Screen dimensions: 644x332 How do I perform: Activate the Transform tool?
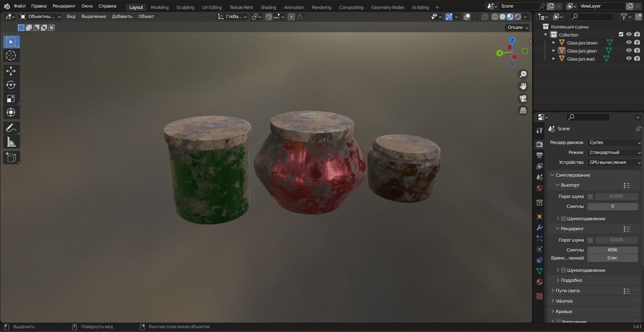coord(11,112)
